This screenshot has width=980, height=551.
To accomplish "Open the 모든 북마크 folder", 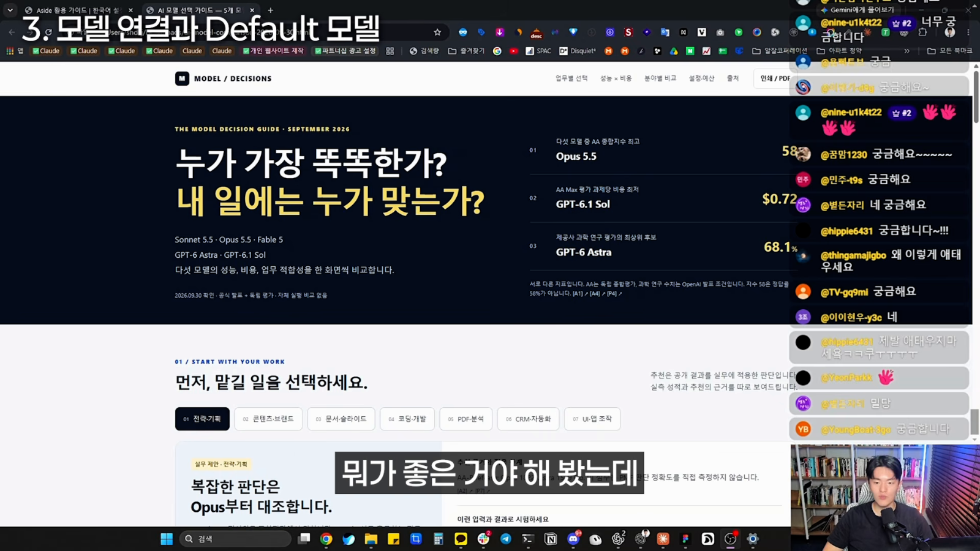I will tap(949, 51).
